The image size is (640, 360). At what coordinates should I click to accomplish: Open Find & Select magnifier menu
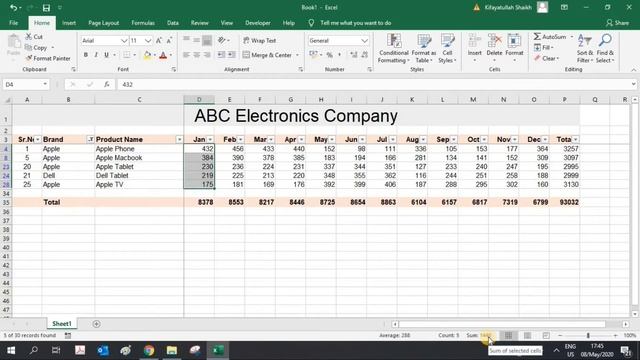[605, 49]
